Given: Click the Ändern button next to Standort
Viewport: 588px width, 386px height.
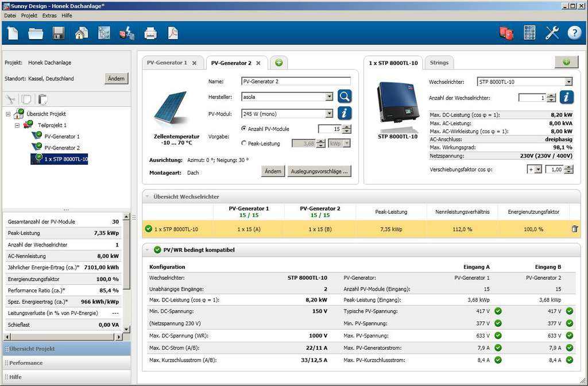Looking at the screenshot, I should click(116, 78).
